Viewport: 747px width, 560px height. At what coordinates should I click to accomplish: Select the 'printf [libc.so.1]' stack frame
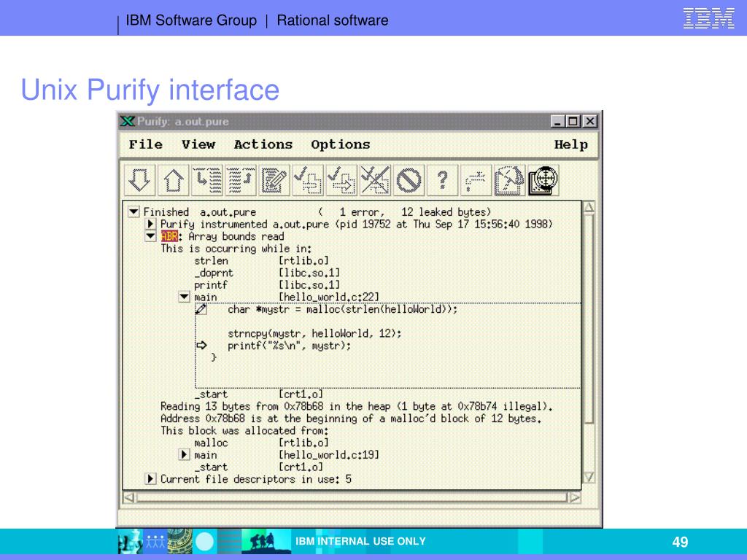coord(267,285)
